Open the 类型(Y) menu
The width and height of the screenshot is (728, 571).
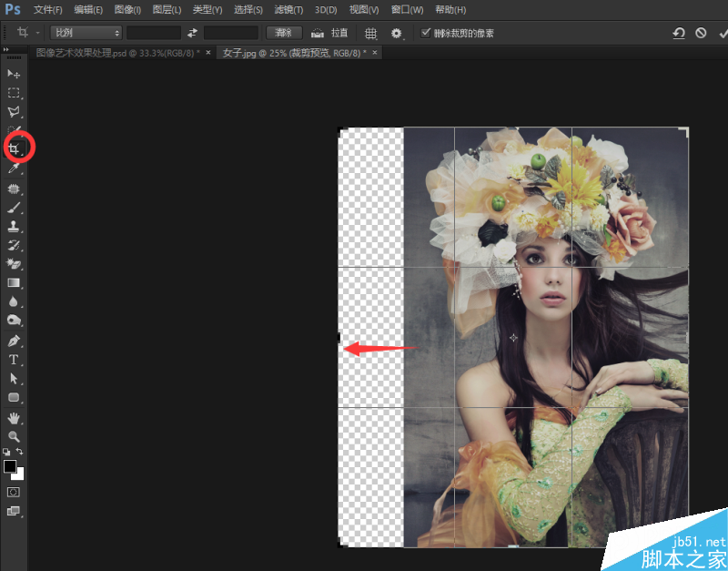click(207, 10)
